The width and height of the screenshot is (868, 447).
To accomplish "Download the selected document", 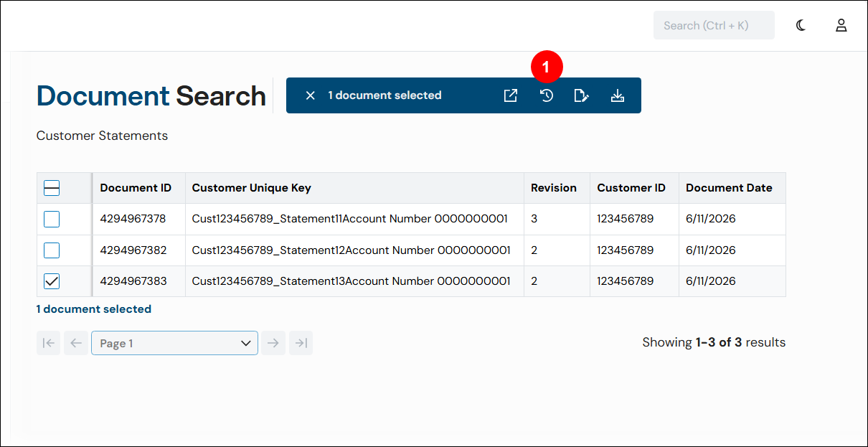I will 617,95.
